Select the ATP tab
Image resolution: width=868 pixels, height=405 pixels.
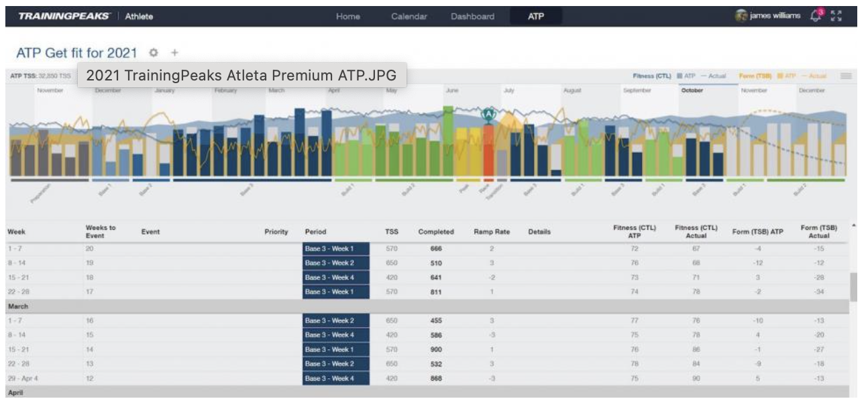536,17
